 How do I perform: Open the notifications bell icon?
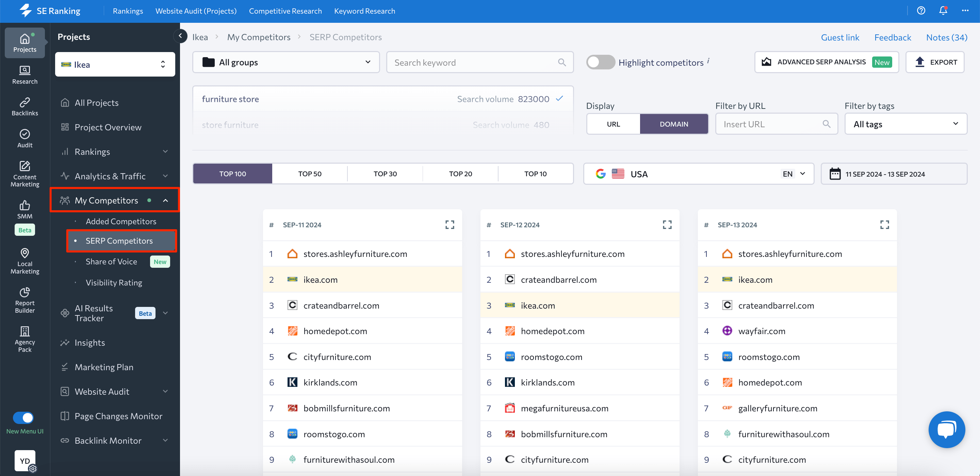[x=943, y=11]
